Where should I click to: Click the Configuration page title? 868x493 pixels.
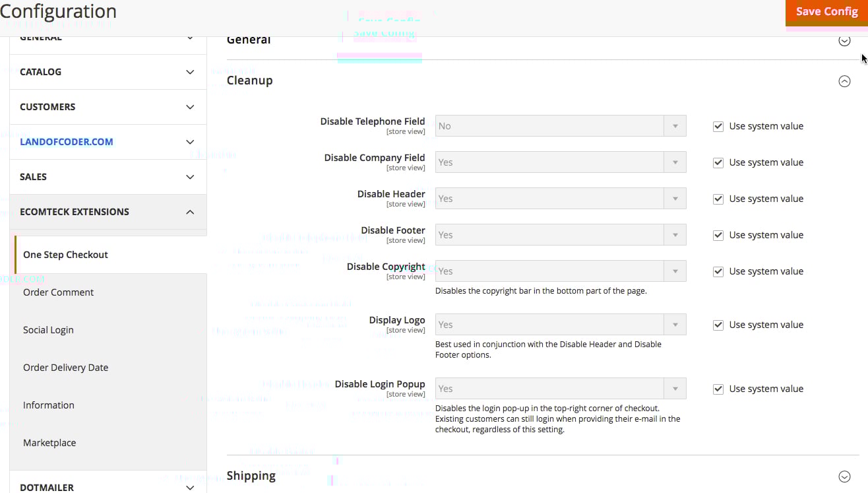coord(58,11)
